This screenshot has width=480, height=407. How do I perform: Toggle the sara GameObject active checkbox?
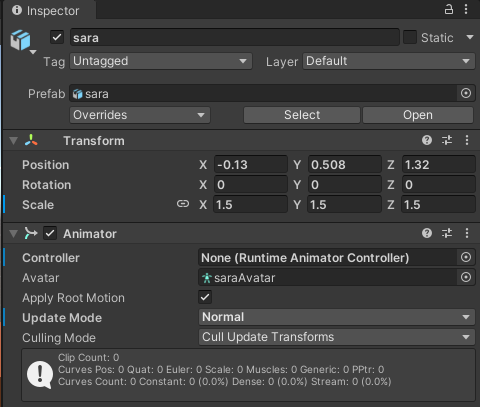57,37
